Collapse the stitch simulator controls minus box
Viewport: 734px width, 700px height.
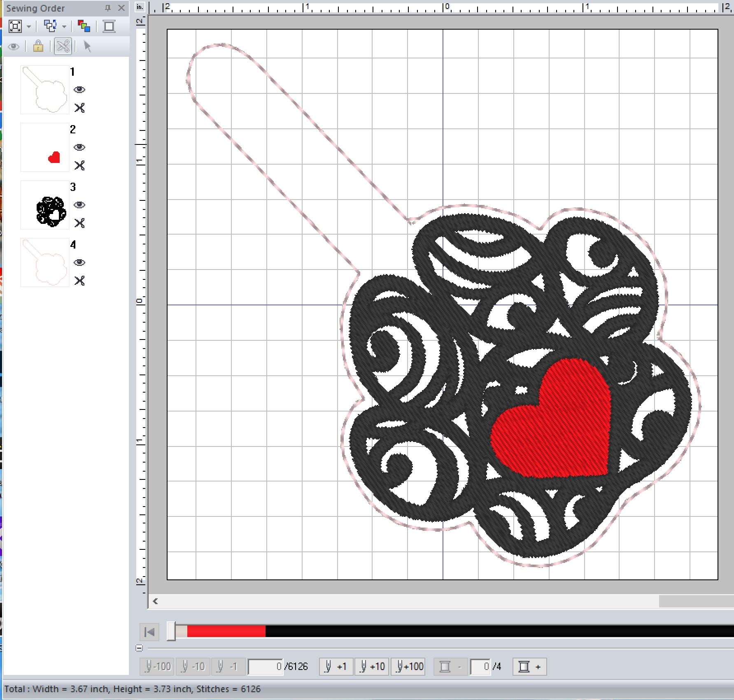tap(139, 648)
